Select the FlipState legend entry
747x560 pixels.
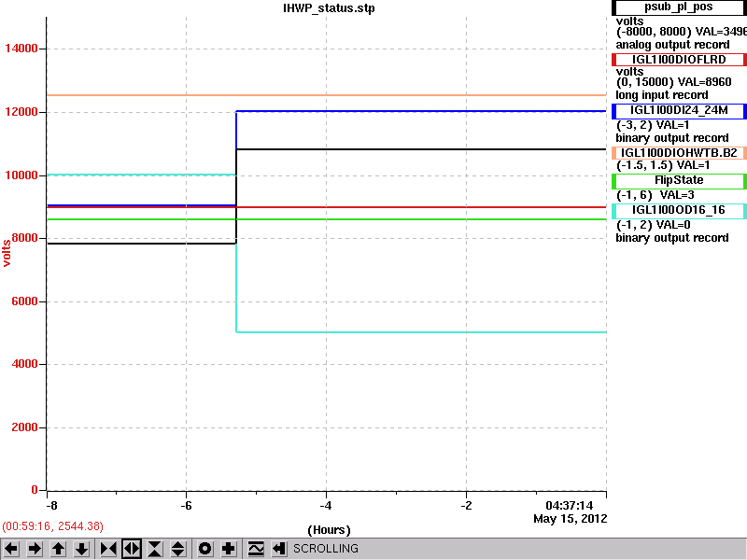pyautogui.click(x=679, y=180)
